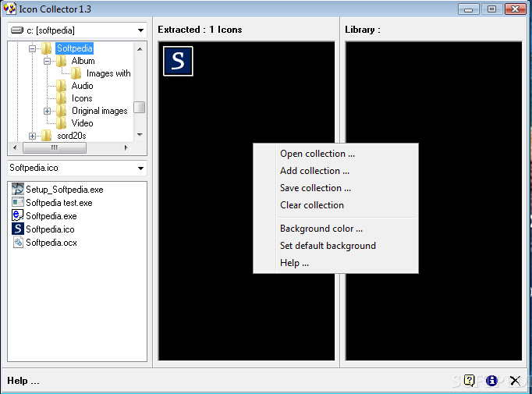Image resolution: width=532 pixels, height=394 pixels.
Task: Select the Softpedia test.exe file icon
Action: point(18,202)
